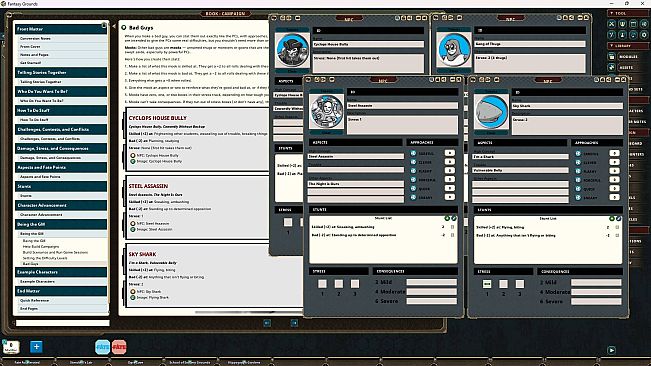Click the Steel Assassin token portrait
651x366 pixels.
[x=326, y=111]
